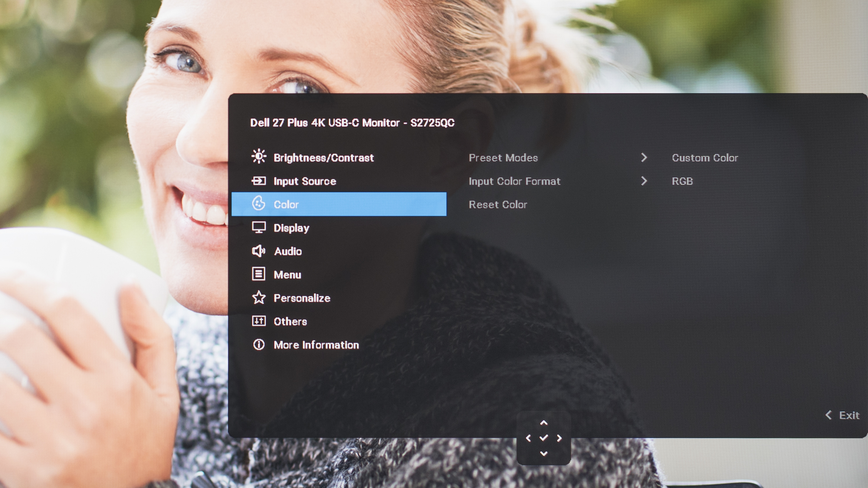The width and height of the screenshot is (868, 488).
Task: Expand Preset Modes chevron arrow
Action: coord(644,158)
